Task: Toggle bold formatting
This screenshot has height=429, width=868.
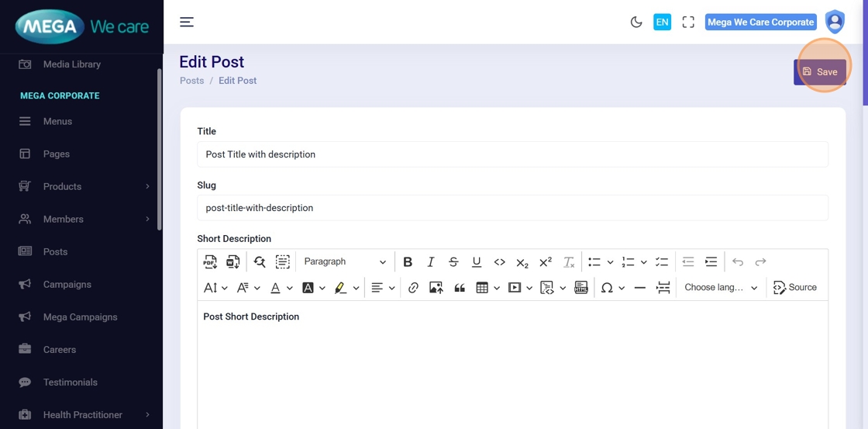Action: pos(408,262)
